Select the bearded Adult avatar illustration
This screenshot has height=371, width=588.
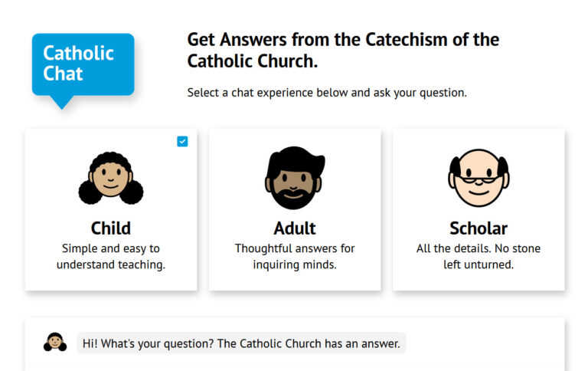click(x=295, y=179)
